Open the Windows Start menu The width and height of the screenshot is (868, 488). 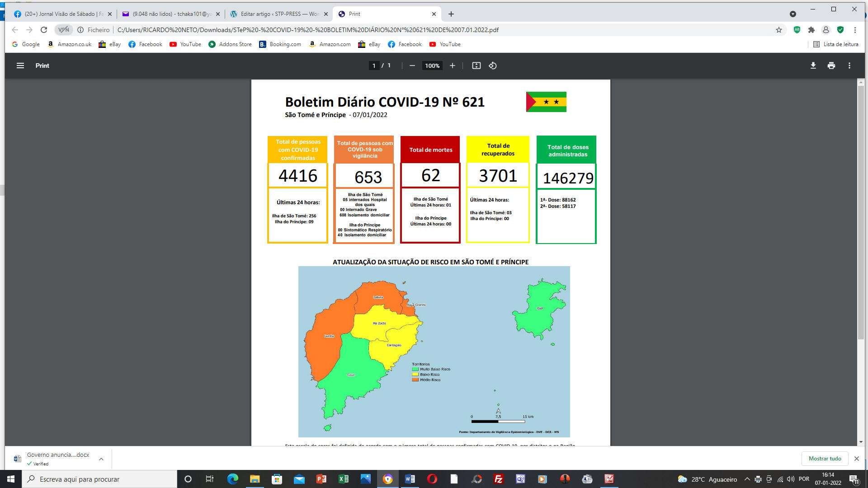(x=11, y=479)
